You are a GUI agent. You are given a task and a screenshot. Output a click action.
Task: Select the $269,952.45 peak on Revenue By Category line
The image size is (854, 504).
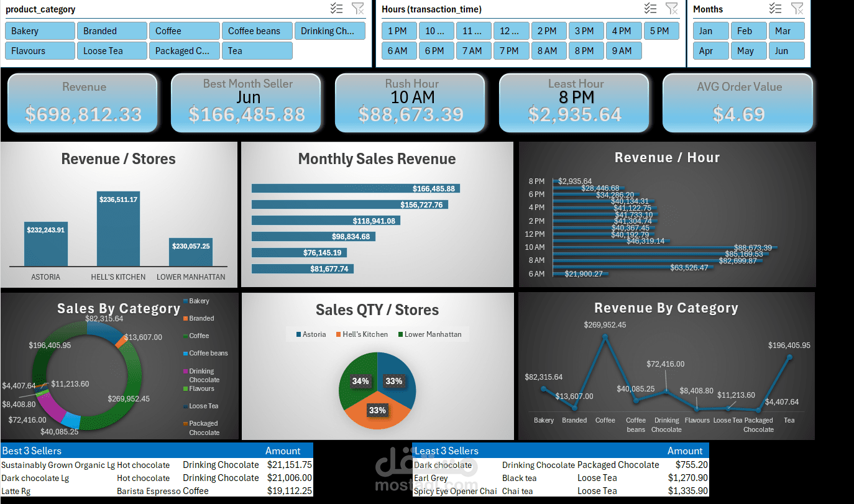(605, 336)
